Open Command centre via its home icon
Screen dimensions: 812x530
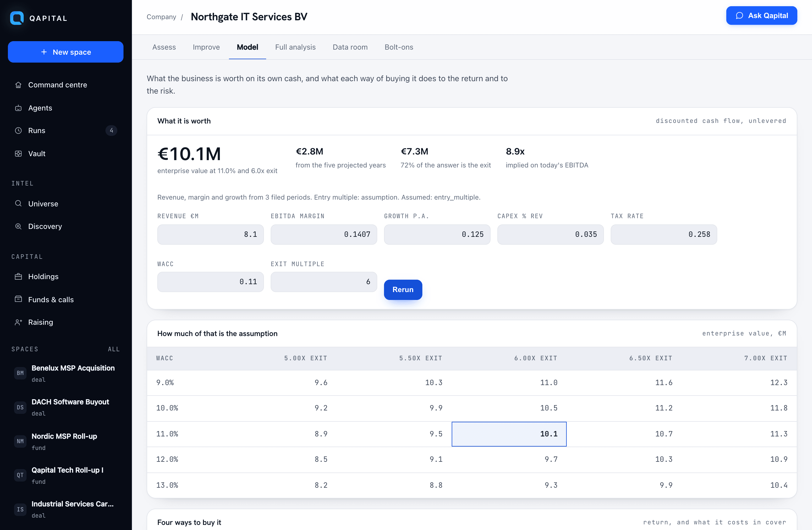click(x=18, y=85)
